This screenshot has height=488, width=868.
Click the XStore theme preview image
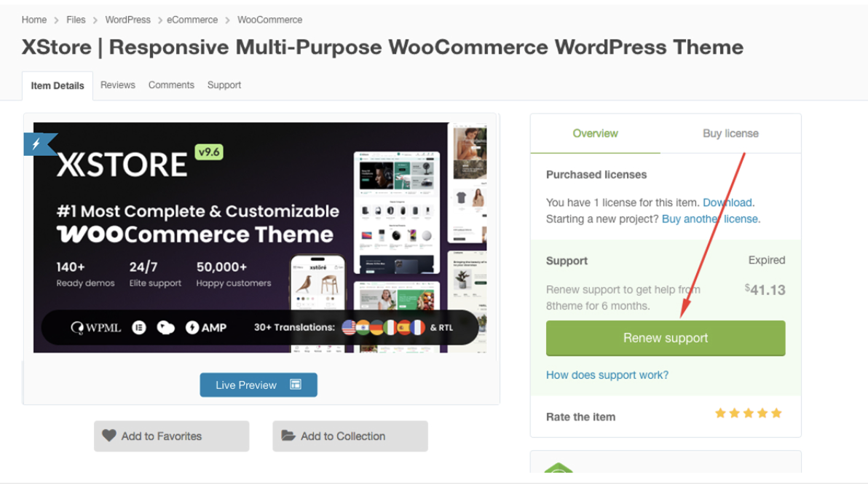tap(260, 237)
